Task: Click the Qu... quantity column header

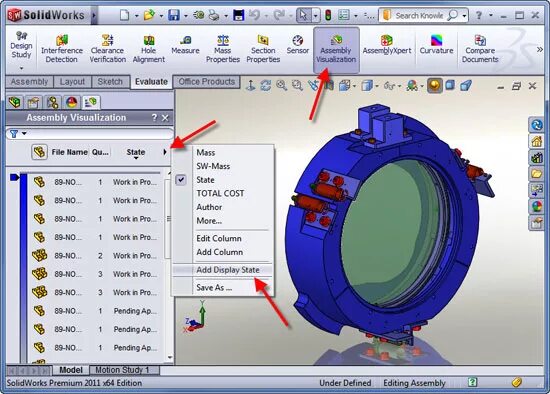Action: coord(100,152)
